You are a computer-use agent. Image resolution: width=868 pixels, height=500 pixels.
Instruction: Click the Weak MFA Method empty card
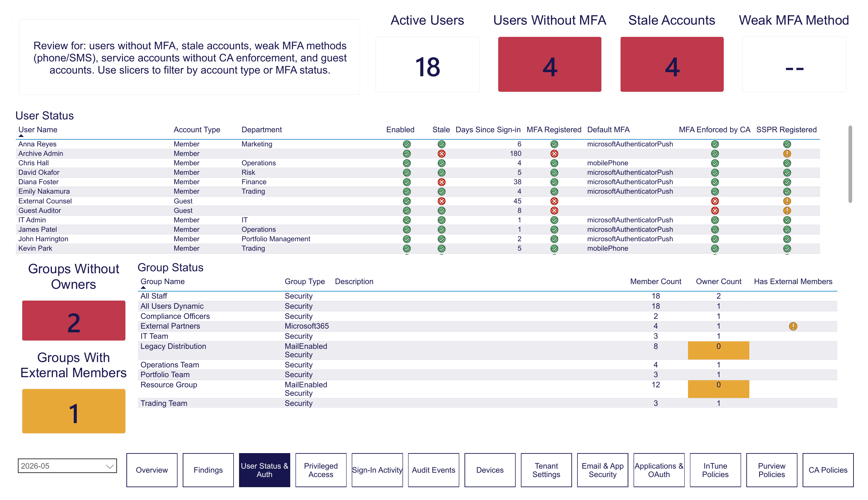pyautogui.click(x=794, y=64)
